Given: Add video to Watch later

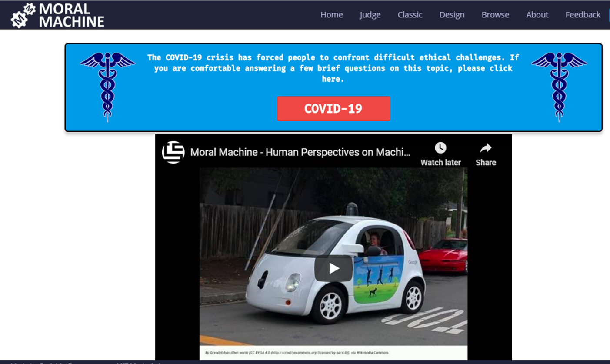Looking at the screenshot, I should click(440, 154).
